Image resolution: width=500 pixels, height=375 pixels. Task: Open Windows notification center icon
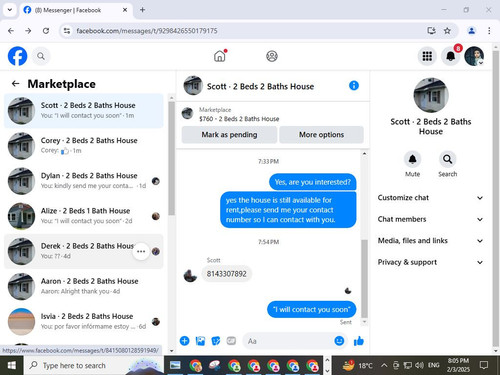484,365
